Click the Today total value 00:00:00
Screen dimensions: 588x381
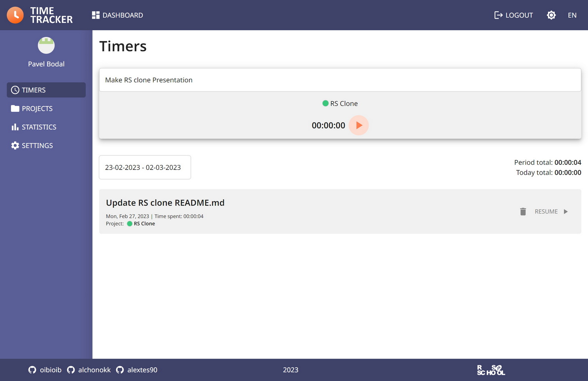pos(568,173)
